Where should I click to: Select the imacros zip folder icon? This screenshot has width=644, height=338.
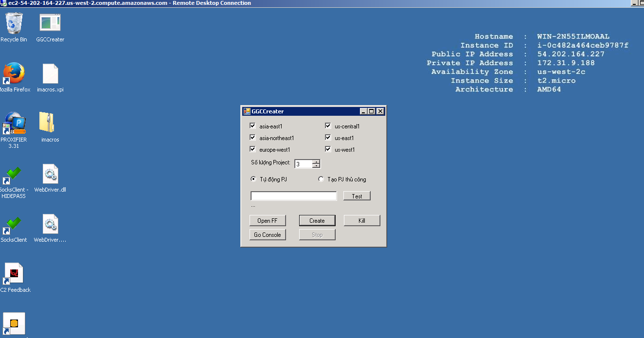47,123
